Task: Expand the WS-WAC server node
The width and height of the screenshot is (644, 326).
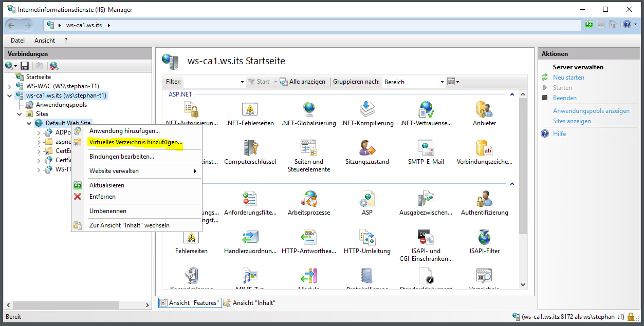Action: (x=10, y=86)
